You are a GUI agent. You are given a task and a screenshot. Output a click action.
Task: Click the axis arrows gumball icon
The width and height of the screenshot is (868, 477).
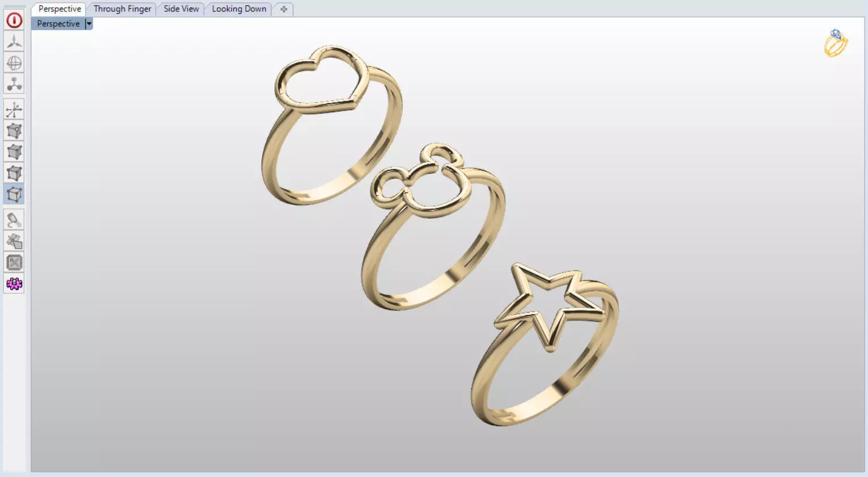point(14,109)
